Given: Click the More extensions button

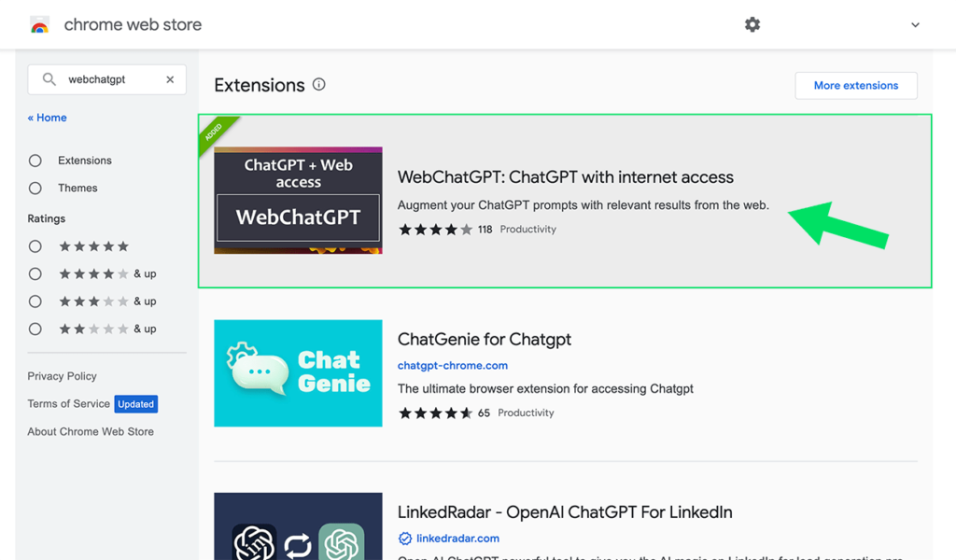Looking at the screenshot, I should 855,85.
